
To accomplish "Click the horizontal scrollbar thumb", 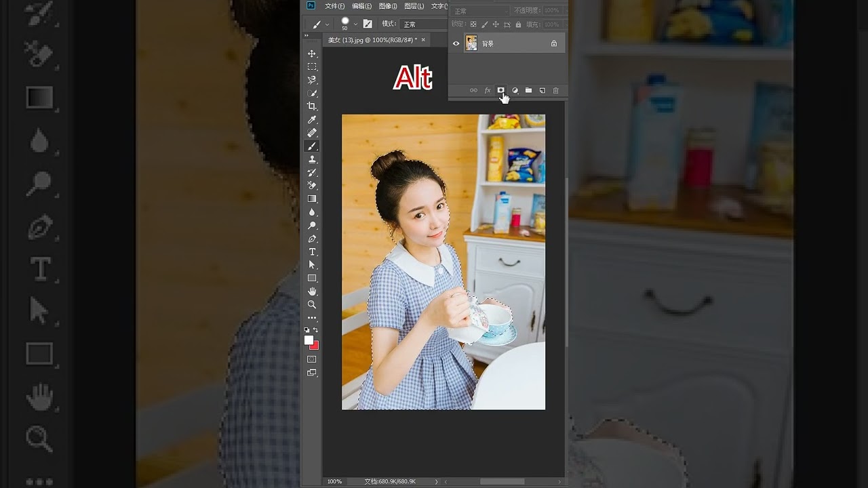I will pos(502,481).
